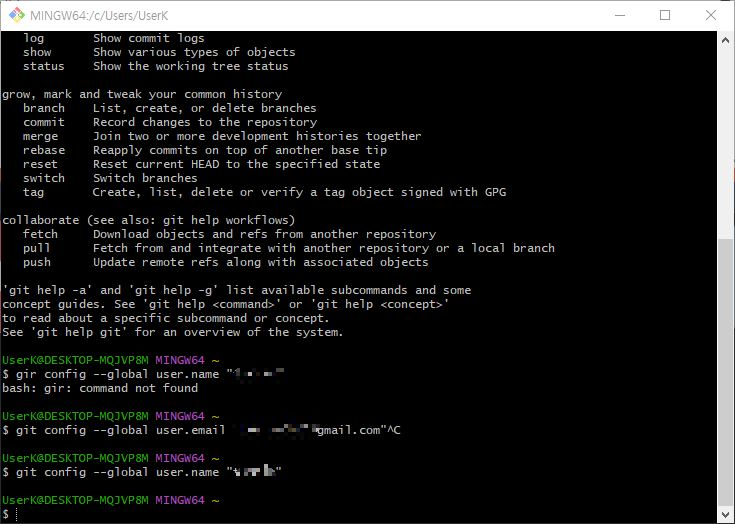This screenshot has height=524, width=735.
Task: Click "'git help -a' and 'git help -g'" line
Action: 236,290
